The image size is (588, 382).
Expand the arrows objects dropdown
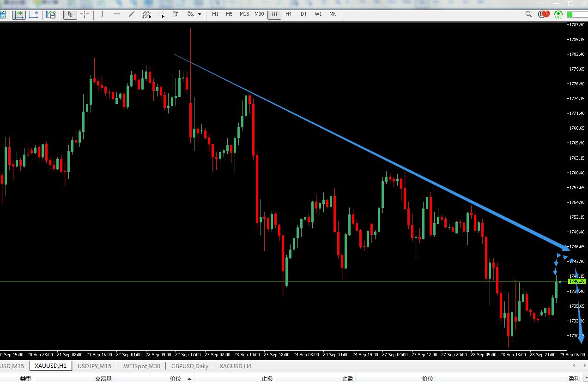[x=200, y=14]
